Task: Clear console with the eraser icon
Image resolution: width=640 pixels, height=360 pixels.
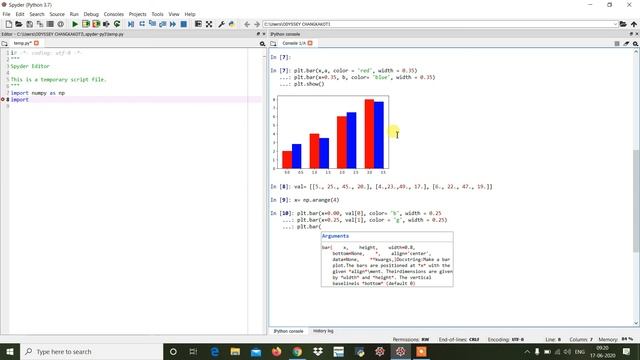Action: click(x=626, y=43)
